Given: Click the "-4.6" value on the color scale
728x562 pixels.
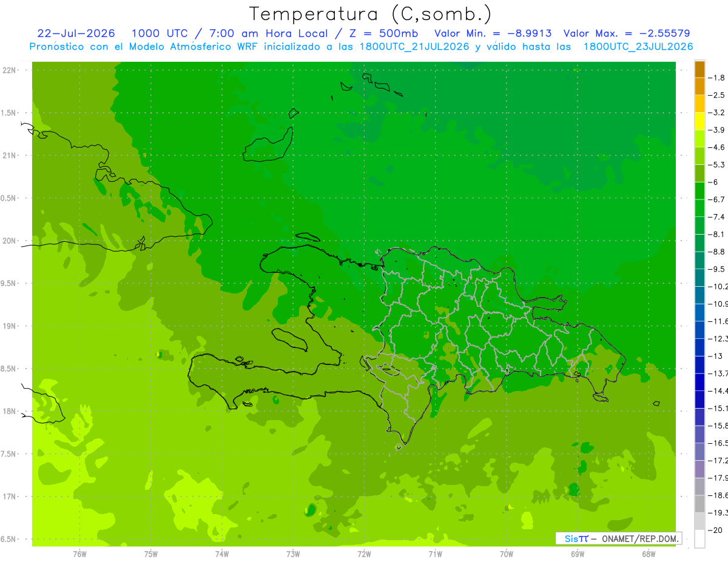Looking at the screenshot, I should [717, 147].
